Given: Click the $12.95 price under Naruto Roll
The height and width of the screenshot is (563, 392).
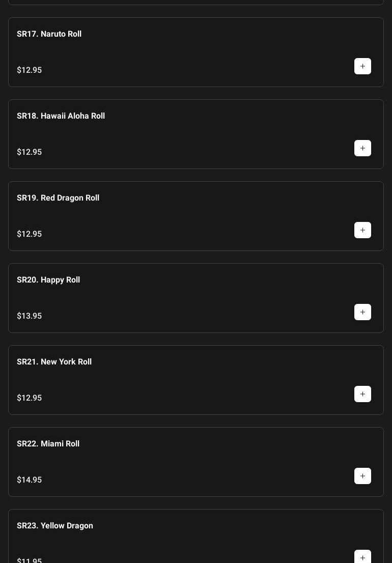Looking at the screenshot, I should tap(29, 70).
